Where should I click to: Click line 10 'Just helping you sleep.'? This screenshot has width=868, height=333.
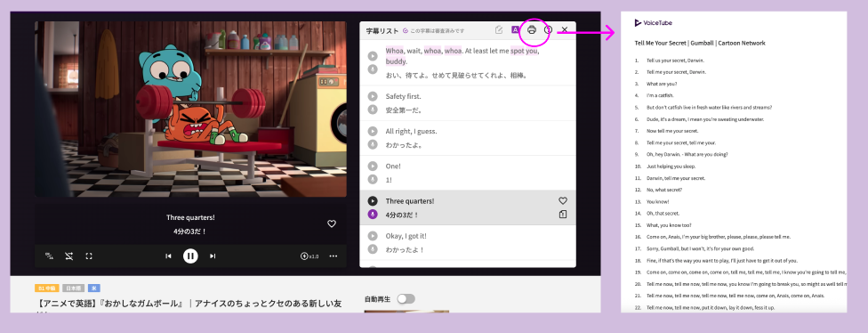671,166
